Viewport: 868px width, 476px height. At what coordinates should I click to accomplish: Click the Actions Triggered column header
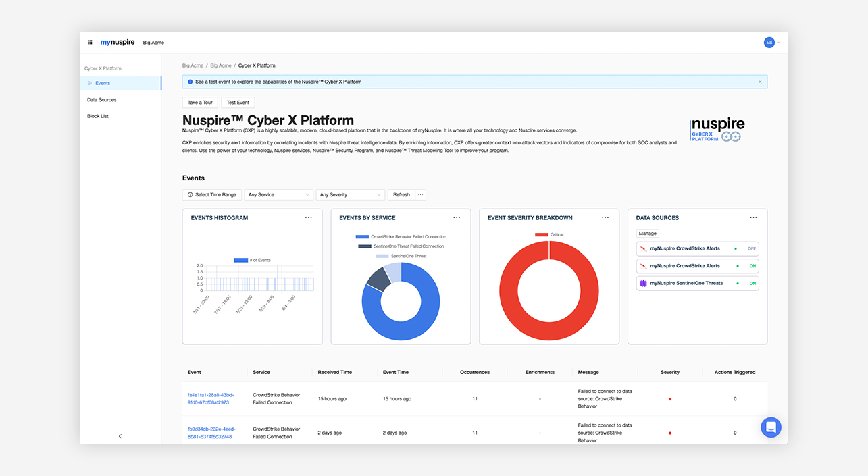point(735,372)
